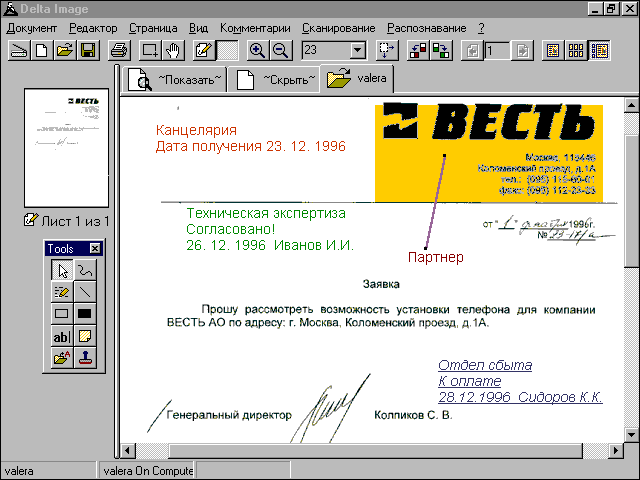Viewport: 640px width, 480px height.
Task: Select the valera tab
Action: click(x=357, y=79)
